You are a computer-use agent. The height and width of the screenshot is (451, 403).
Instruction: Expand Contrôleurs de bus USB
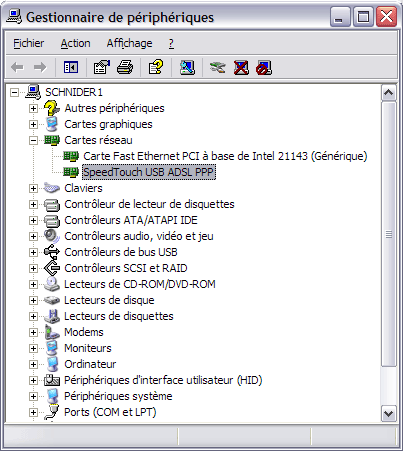(33, 252)
